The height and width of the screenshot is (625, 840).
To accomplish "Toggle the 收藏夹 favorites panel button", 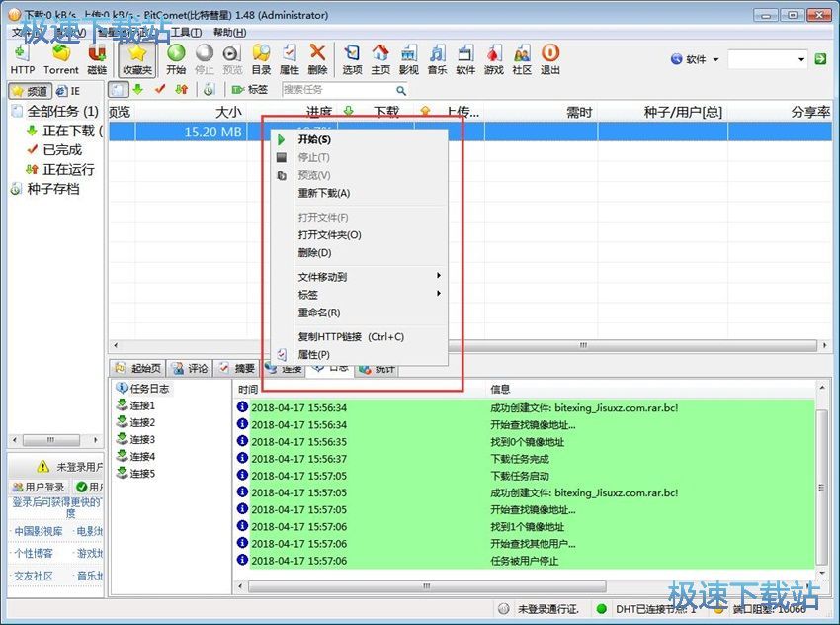I will tap(137, 59).
